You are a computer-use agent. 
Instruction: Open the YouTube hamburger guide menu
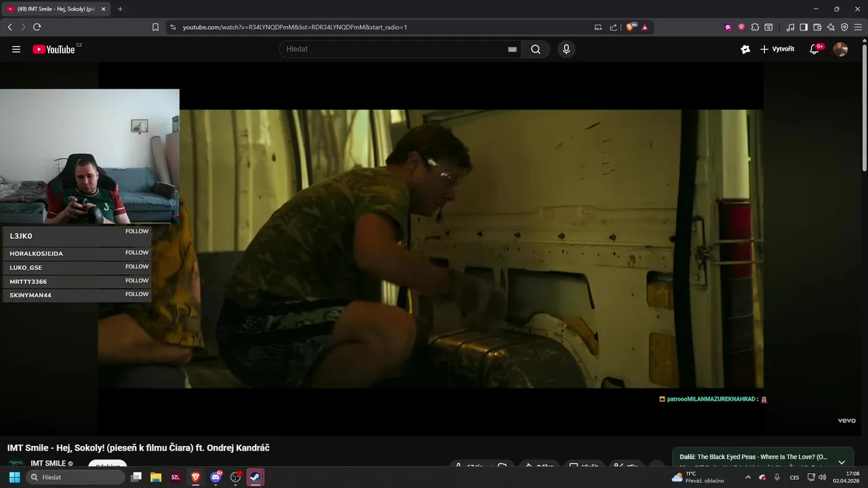tap(16, 49)
